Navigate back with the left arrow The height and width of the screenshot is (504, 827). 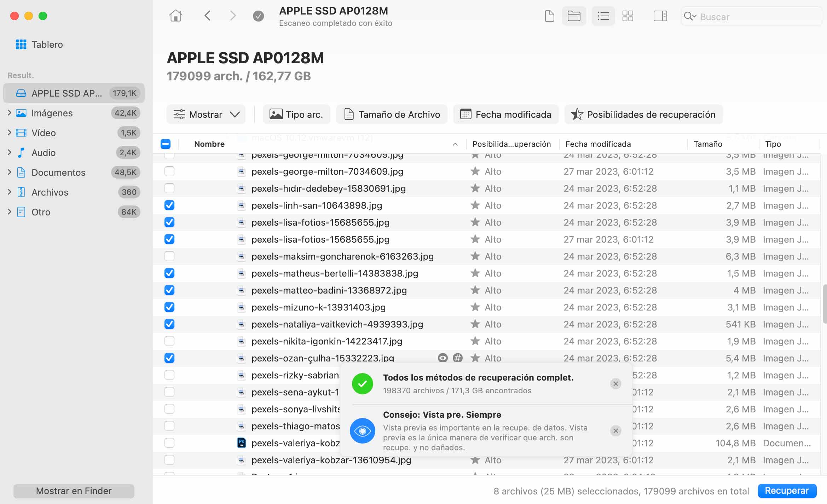pyautogui.click(x=208, y=16)
